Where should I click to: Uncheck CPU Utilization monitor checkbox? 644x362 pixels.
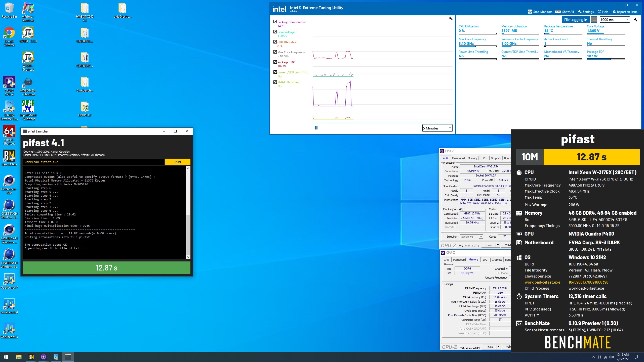[275, 42]
